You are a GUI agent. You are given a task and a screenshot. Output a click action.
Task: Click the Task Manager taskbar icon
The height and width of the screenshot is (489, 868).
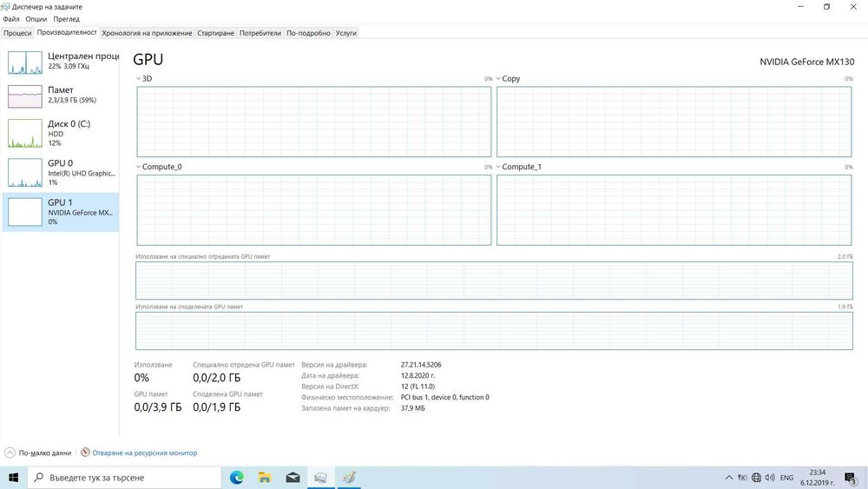coord(320,478)
